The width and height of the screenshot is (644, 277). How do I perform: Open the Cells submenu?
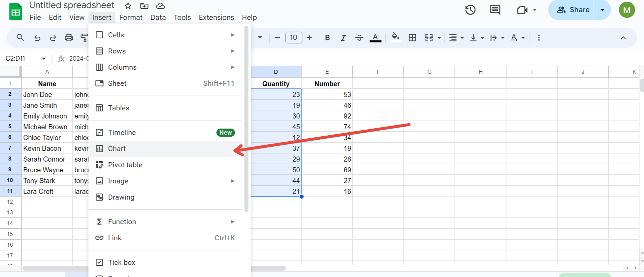point(165,35)
